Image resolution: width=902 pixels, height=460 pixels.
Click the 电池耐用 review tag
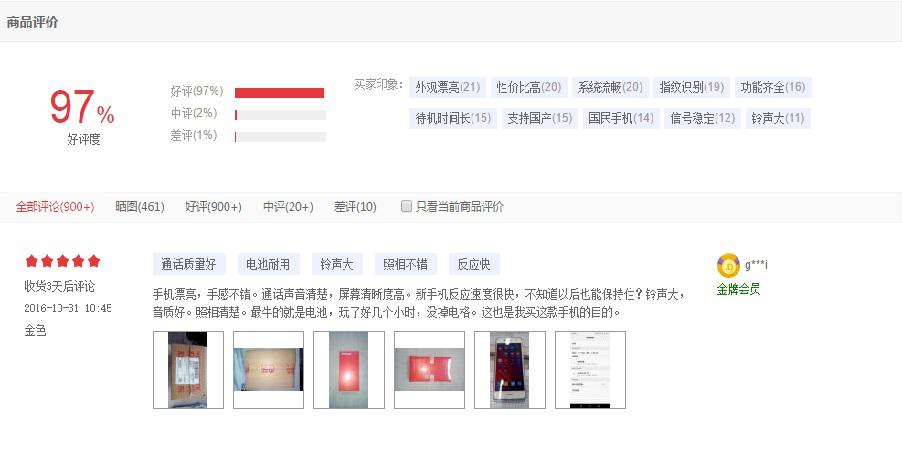[268, 264]
